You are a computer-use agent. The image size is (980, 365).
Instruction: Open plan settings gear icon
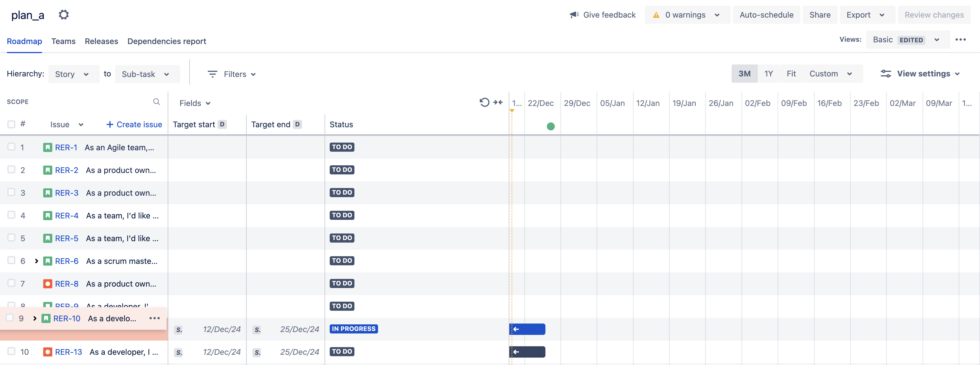(x=64, y=15)
